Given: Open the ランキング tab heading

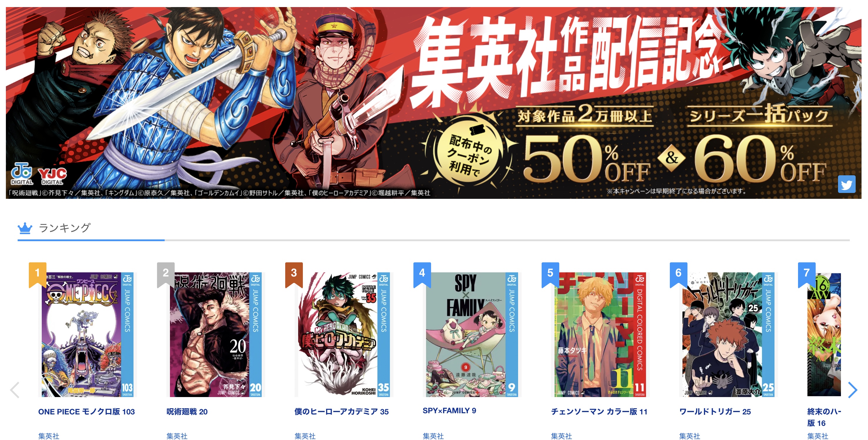Looking at the screenshot, I should coord(65,228).
